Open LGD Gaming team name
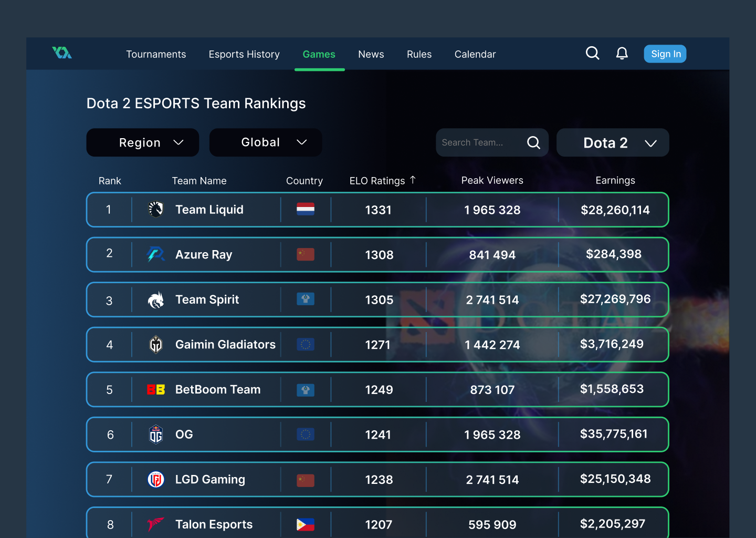Viewport: 756px width, 538px height. click(210, 479)
